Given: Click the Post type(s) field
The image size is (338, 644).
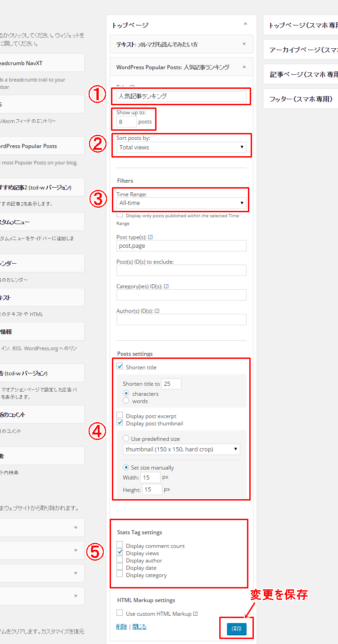Looking at the screenshot, I should (182, 245).
